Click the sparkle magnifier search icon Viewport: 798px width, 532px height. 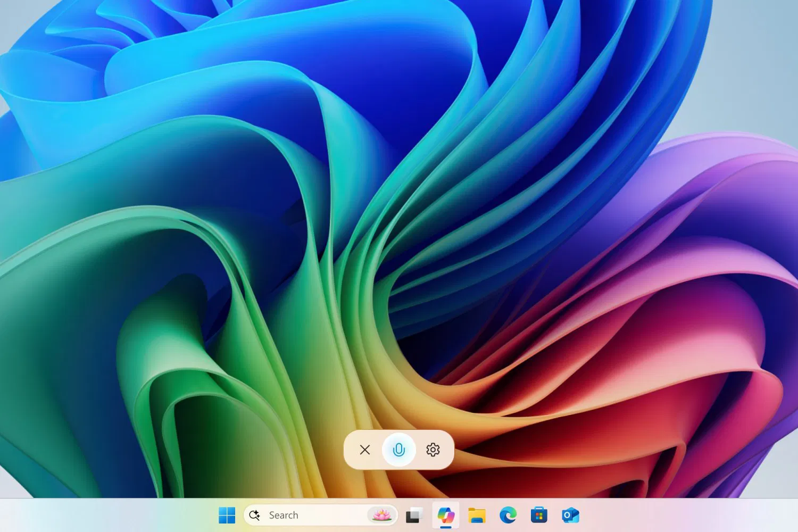255,515
